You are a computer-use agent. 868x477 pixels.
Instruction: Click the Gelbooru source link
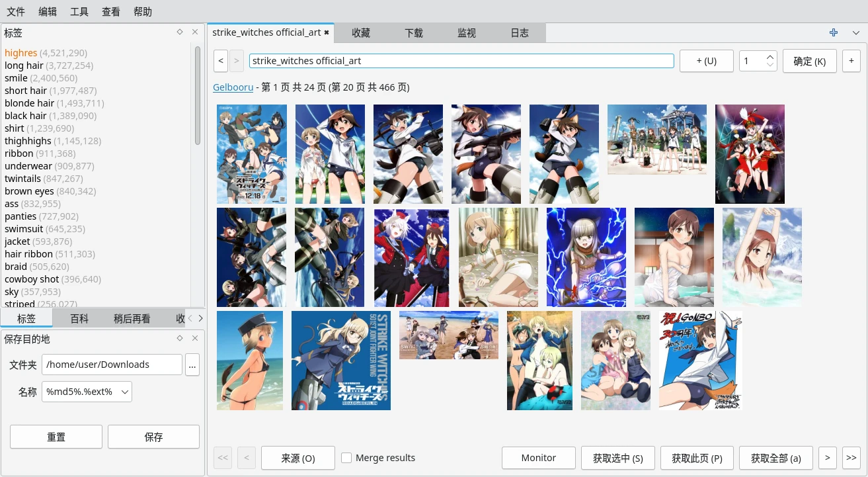233,87
